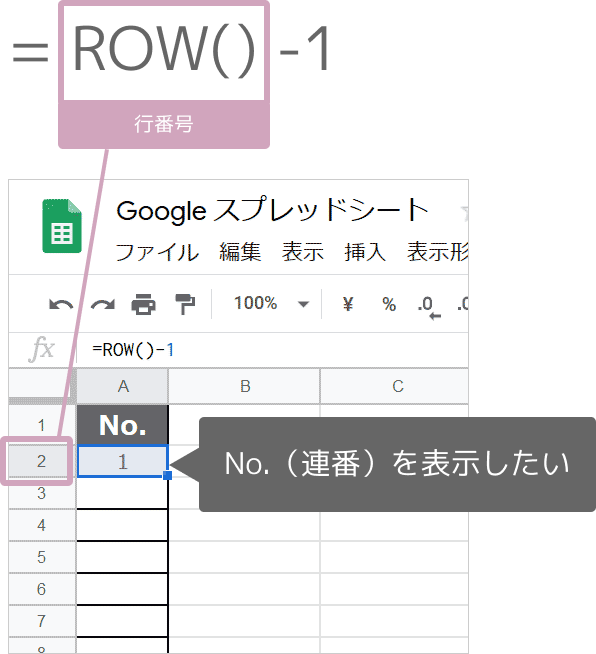Click empty cell A7
Screen dimensions: 596x654
point(123,621)
